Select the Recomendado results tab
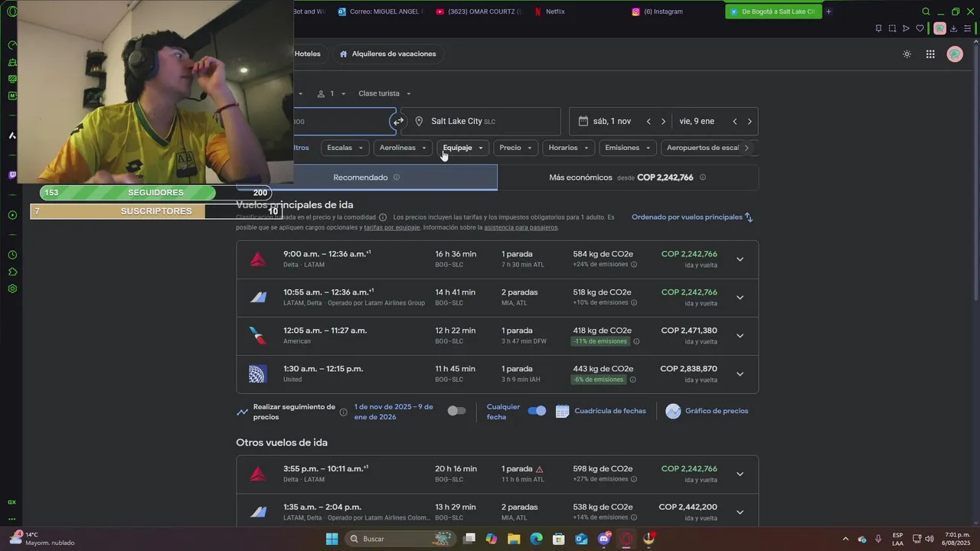The image size is (980, 551). pyautogui.click(x=367, y=177)
